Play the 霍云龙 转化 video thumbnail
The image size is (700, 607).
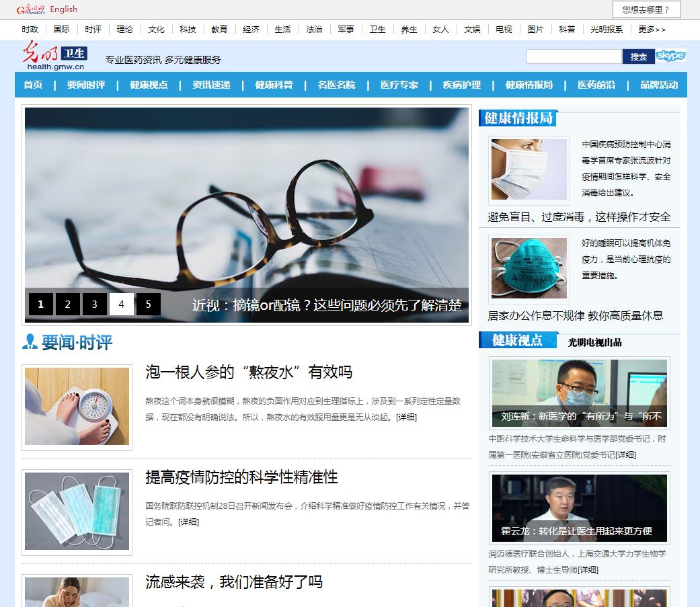pyautogui.click(x=580, y=508)
